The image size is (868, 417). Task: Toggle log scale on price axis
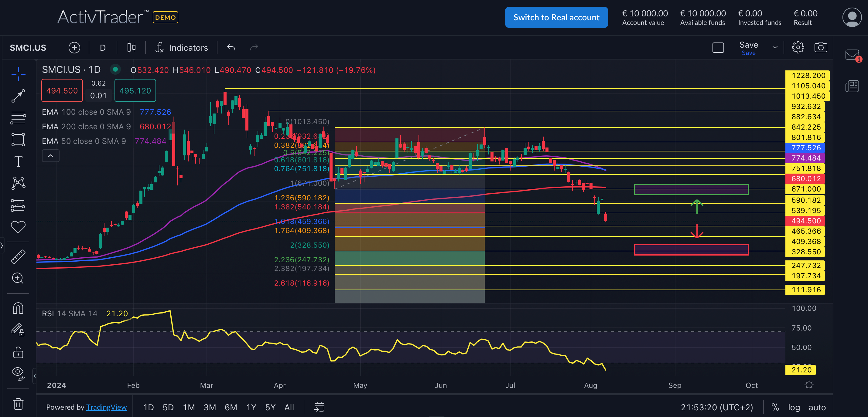[794, 407]
